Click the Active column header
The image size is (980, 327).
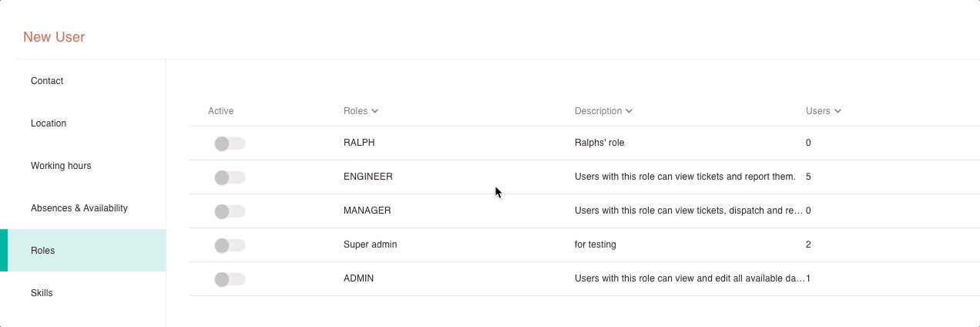pyautogui.click(x=220, y=111)
